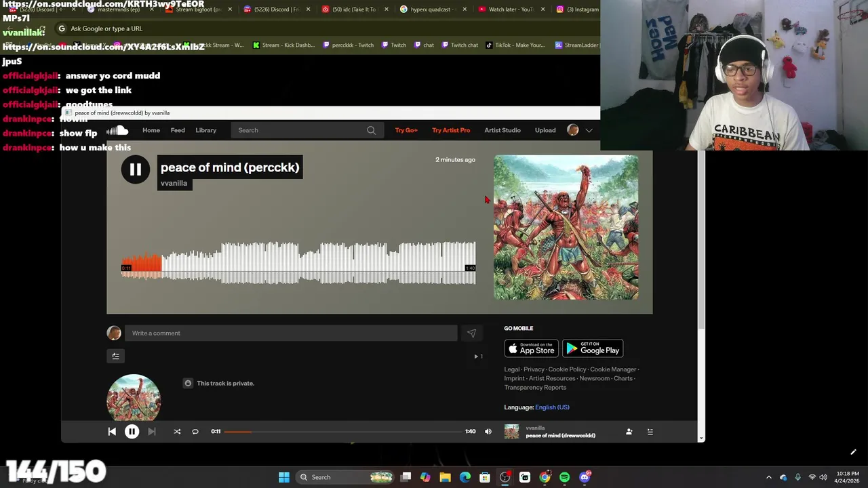Open OBS Studio from the taskbar
868x488 pixels.
click(505, 477)
